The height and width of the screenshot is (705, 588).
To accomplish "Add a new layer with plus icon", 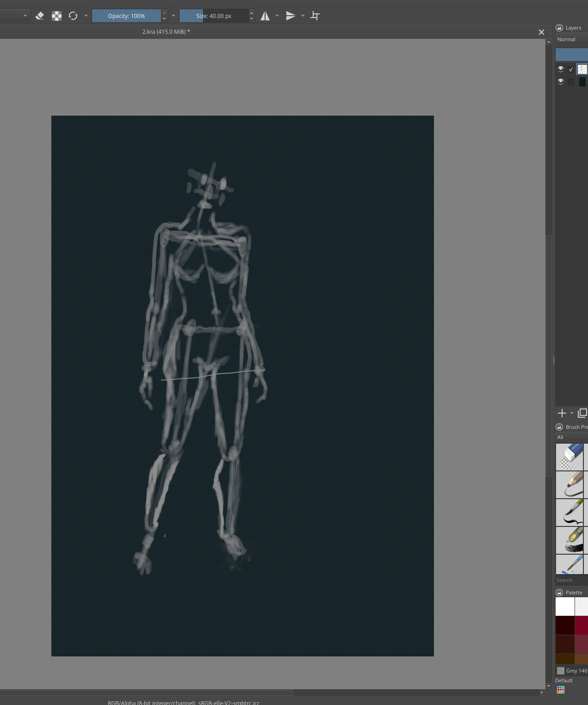I will pos(562,413).
